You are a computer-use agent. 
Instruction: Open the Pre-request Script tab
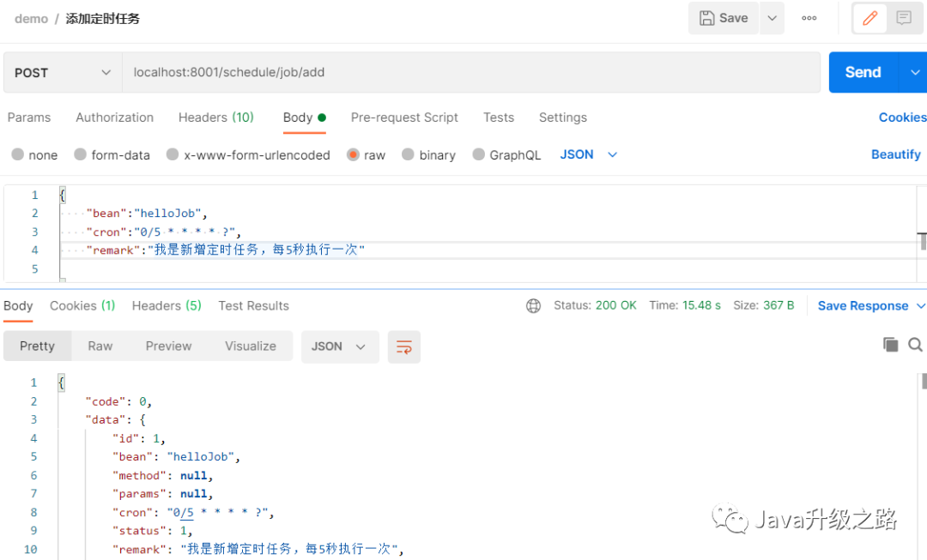click(x=404, y=117)
